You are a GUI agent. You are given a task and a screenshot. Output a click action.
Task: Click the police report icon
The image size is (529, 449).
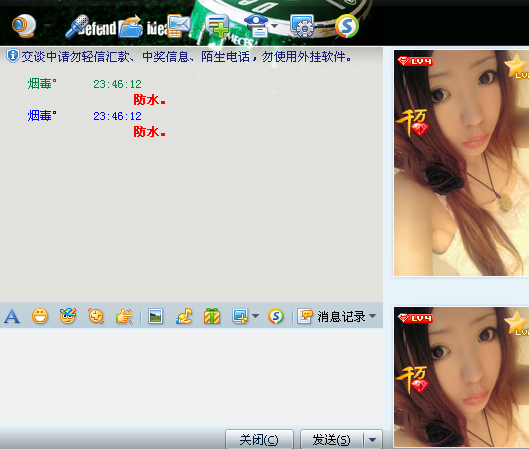(256, 26)
